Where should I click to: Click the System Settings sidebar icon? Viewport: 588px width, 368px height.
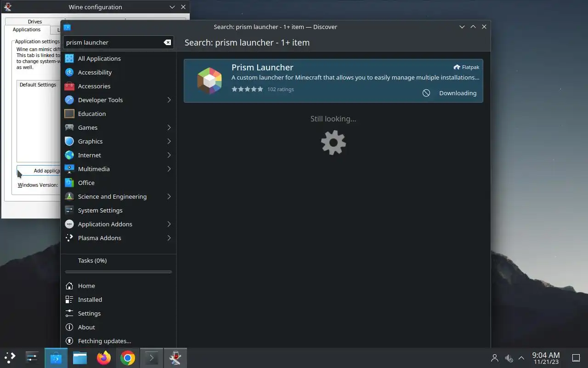69,210
